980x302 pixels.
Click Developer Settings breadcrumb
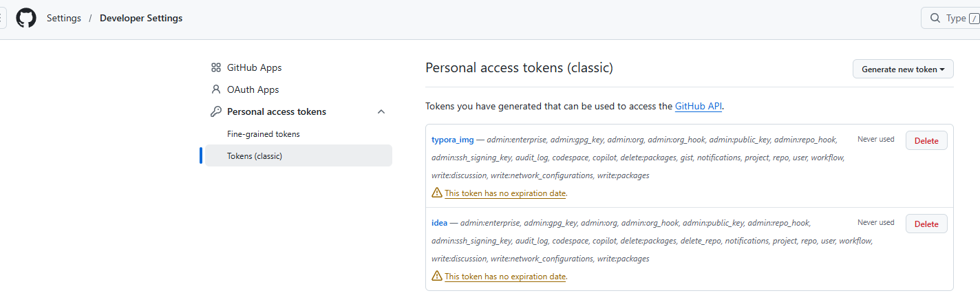coord(141,19)
